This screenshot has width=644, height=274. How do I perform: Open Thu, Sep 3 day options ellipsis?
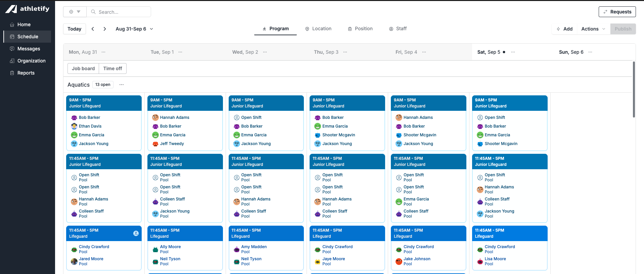click(345, 52)
